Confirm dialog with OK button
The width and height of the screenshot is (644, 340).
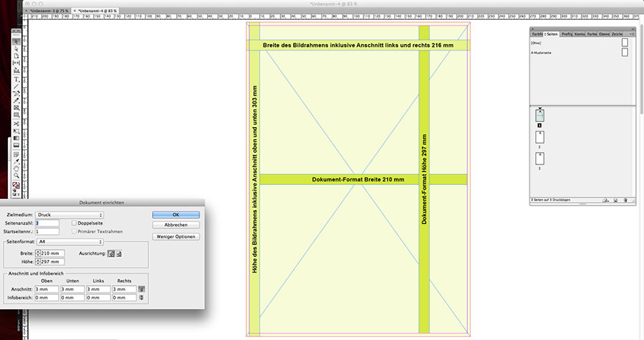coord(176,214)
